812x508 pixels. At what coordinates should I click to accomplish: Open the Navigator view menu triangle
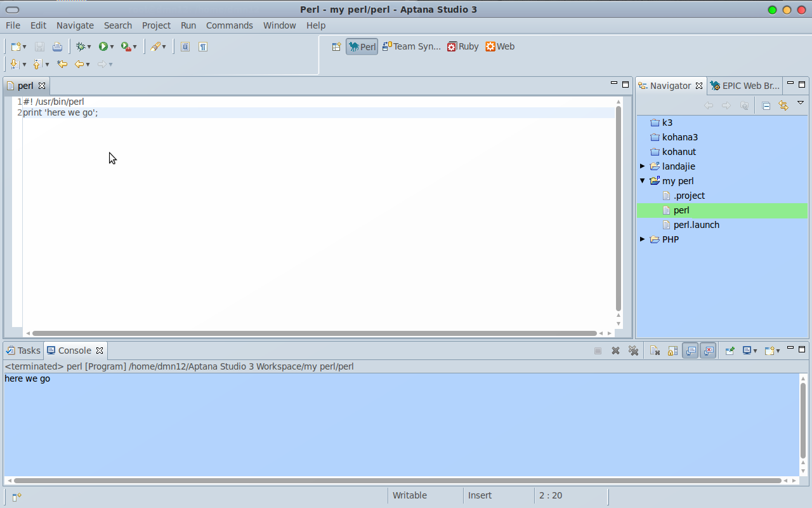[x=801, y=103]
